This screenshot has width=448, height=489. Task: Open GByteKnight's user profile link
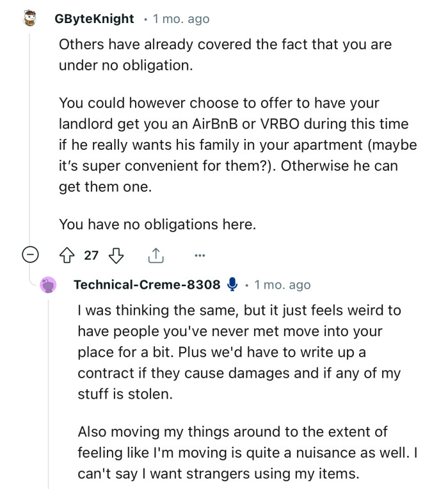click(x=95, y=19)
